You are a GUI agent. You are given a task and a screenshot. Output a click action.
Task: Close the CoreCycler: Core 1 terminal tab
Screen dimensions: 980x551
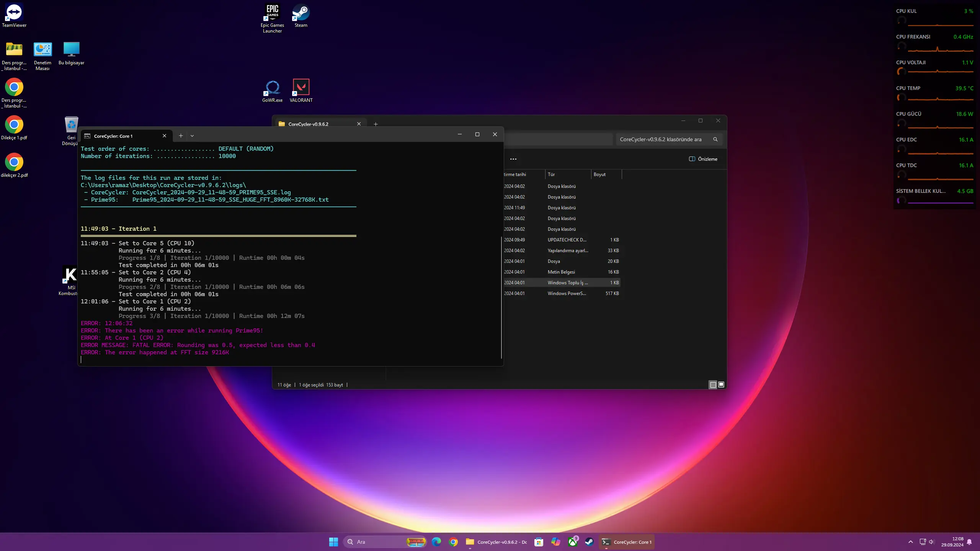pos(164,136)
